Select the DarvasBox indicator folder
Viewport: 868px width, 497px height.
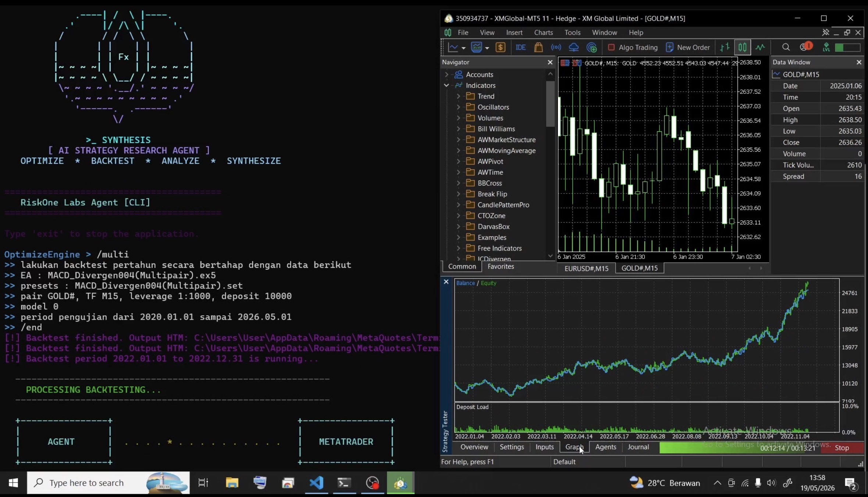click(x=494, y=227)
